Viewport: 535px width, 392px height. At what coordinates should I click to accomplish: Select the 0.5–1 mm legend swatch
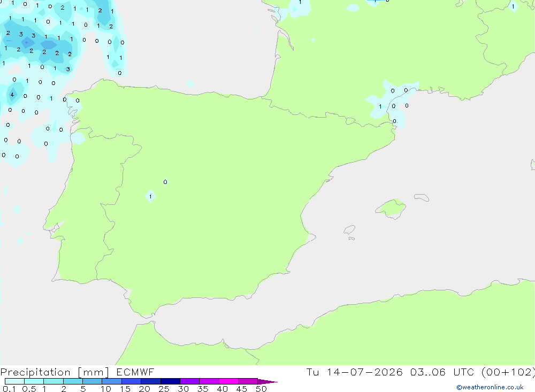pos(34,381)
